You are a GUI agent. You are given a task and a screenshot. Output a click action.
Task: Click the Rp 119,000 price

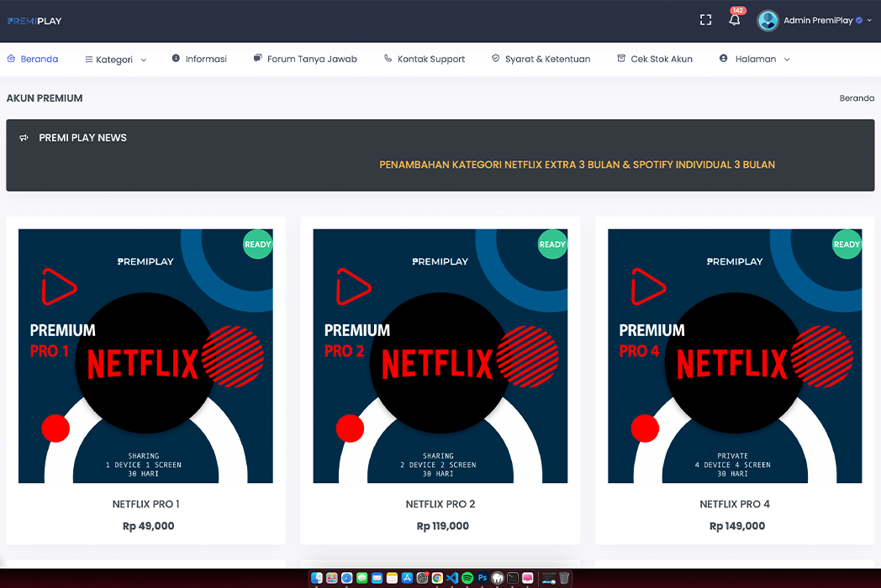[443, 526]
